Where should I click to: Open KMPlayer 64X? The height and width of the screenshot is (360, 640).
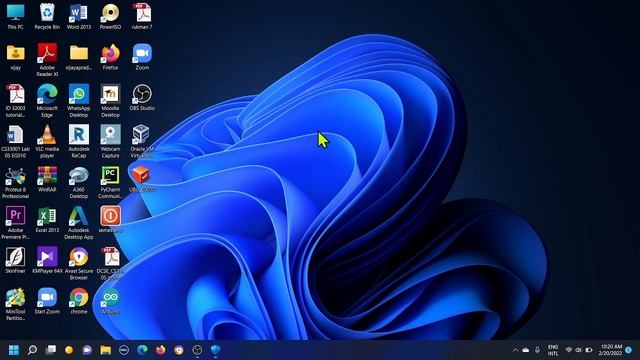(x=47, y=260)
